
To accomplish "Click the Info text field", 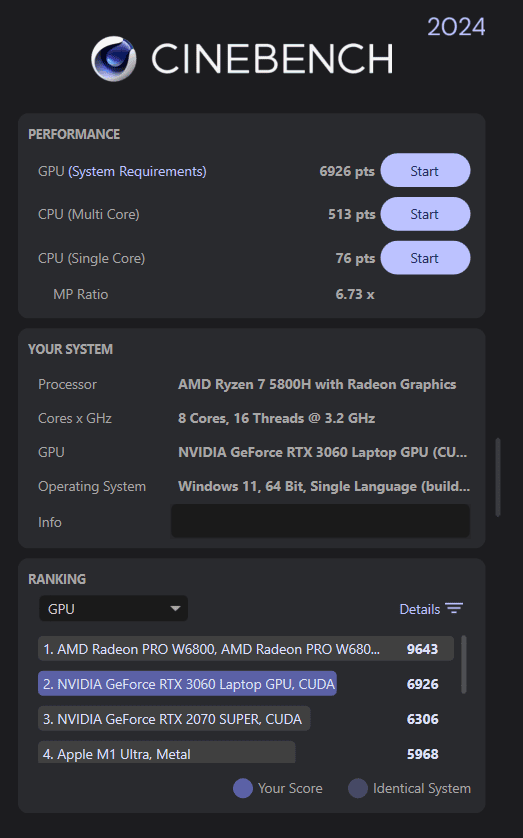I will point(320,521).
